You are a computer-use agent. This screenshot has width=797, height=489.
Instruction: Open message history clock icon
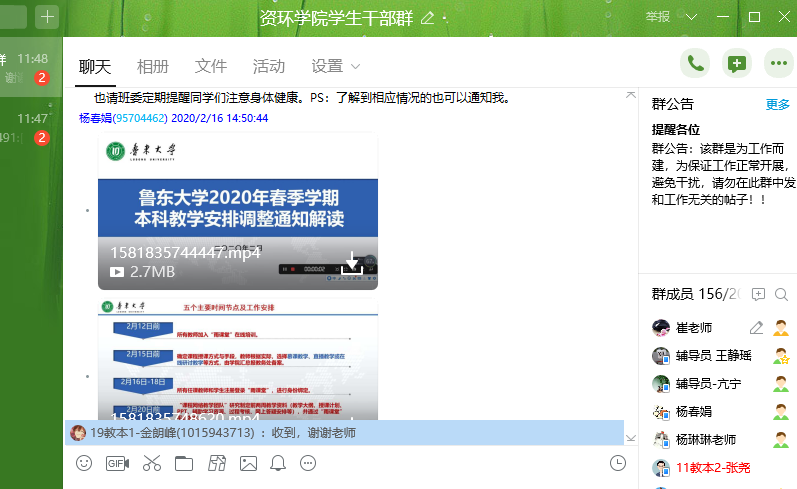pos(618,463)
